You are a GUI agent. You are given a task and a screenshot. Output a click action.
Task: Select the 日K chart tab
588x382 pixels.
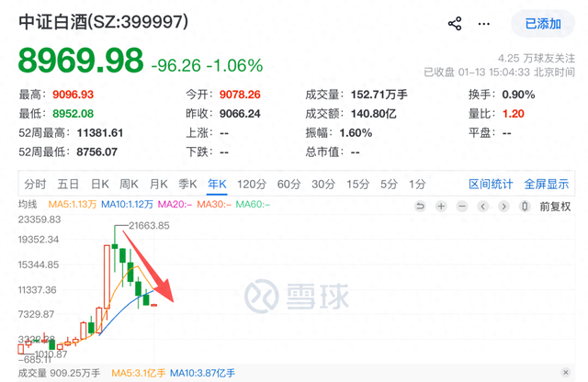[x=100, y=184]
